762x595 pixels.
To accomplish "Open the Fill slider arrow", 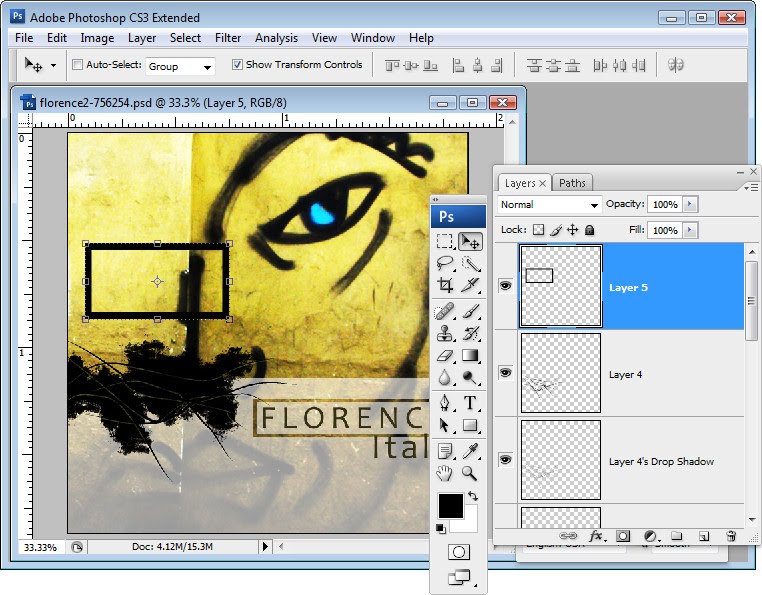I will (690, 230).
